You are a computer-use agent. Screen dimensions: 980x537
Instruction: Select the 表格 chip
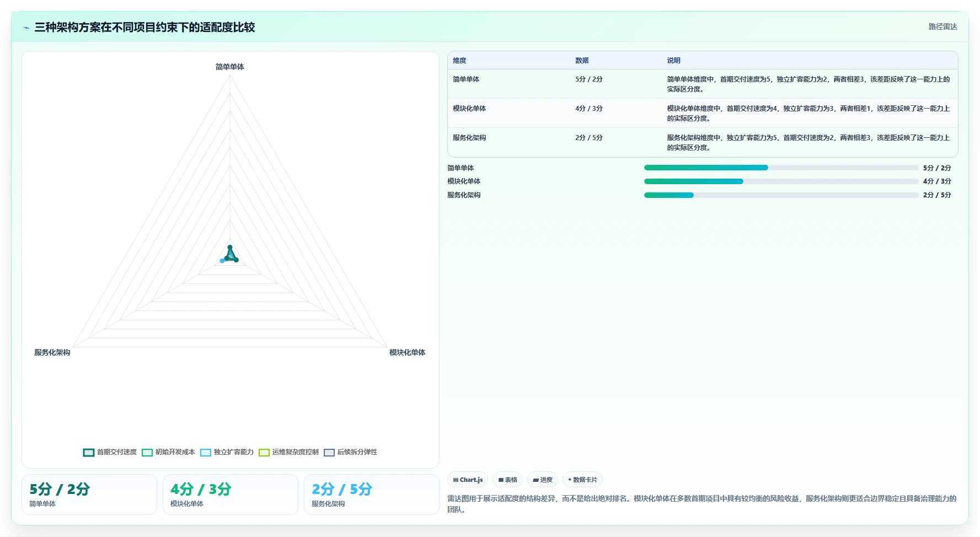point(507,480)
